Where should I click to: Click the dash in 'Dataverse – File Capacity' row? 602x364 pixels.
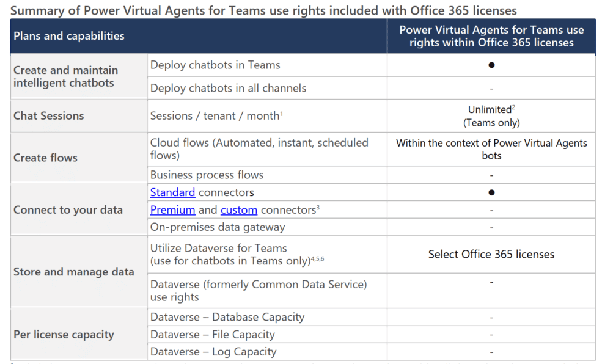491,335
